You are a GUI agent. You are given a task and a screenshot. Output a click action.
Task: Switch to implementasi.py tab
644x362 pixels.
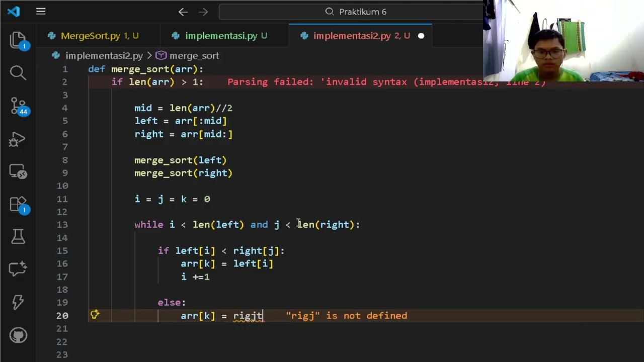pyautogui.click(x=225, y=36)
